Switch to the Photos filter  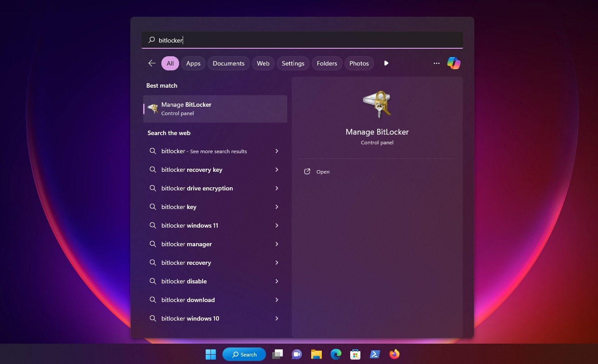[x=359, y=63]
